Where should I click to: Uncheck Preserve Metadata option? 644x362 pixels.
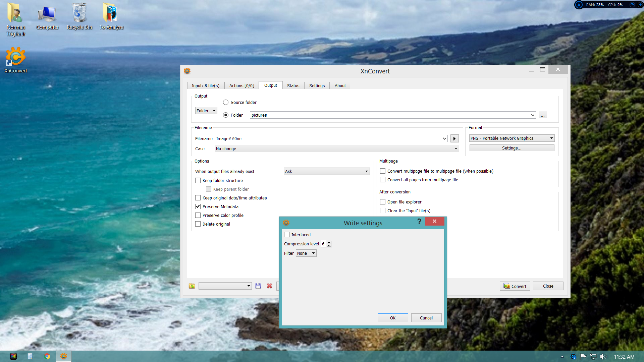(x=198, y=206)
